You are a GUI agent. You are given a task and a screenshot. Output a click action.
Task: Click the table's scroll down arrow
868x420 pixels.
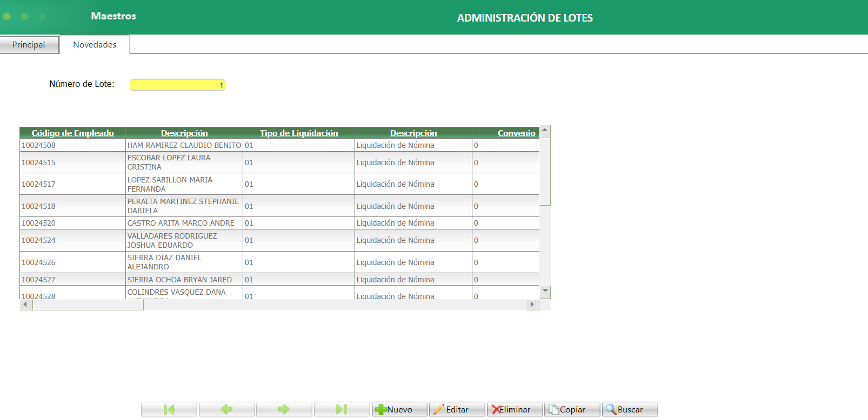tap(545, 291)
